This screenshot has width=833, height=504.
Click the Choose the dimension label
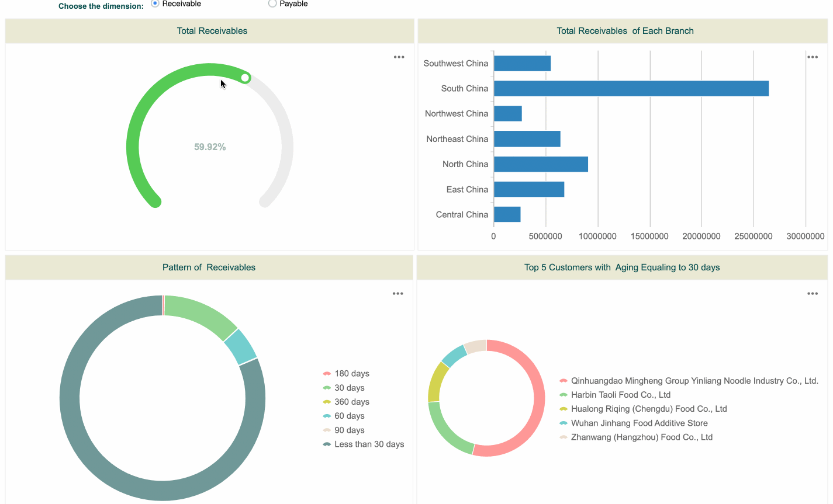[101, 6]
